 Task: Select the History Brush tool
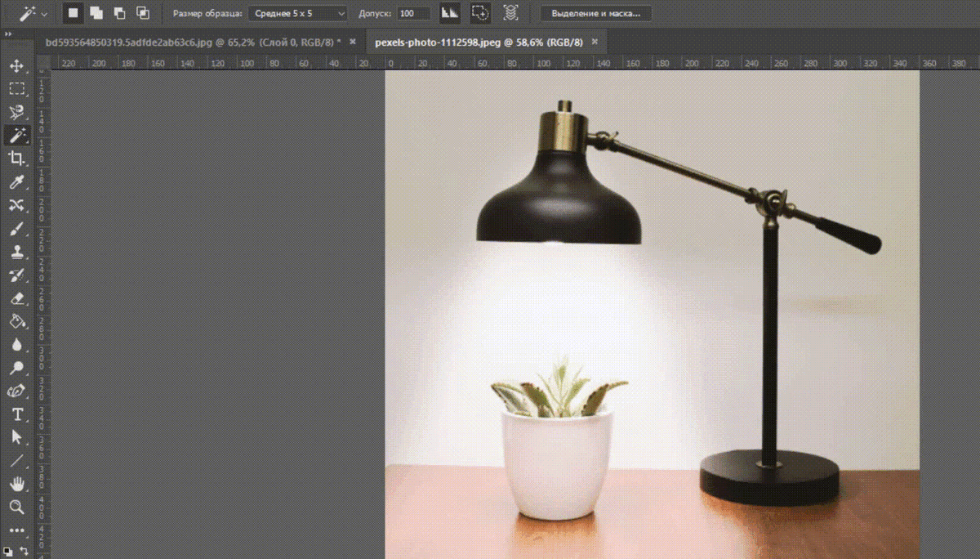[16, 275]
